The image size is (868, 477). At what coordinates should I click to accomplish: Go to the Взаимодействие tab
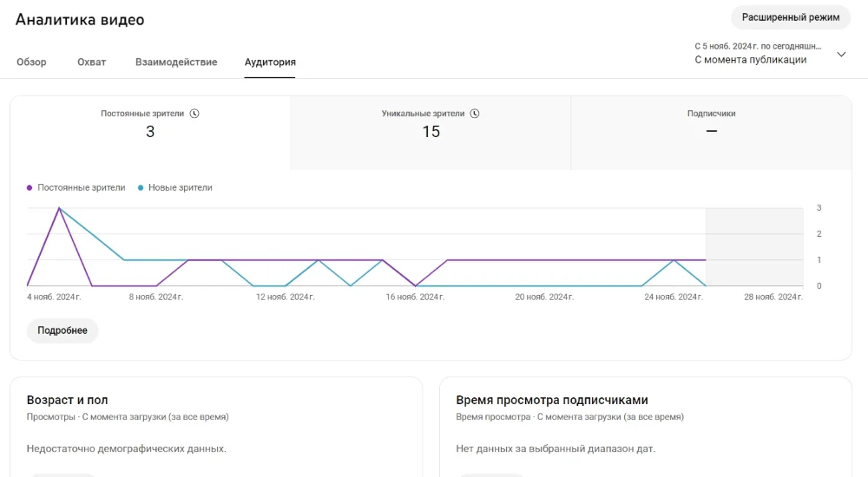coord(176,62)
